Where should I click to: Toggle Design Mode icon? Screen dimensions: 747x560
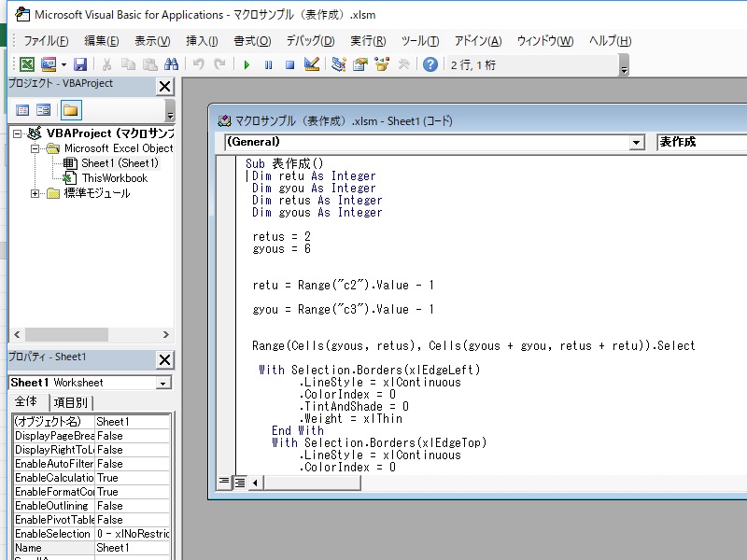[x=312, y=64]
